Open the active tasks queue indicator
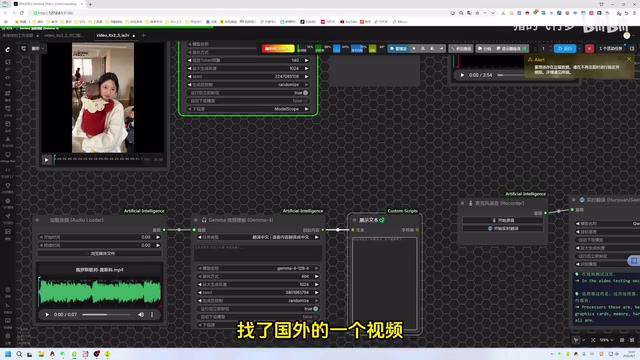 [x=611, y=49]
